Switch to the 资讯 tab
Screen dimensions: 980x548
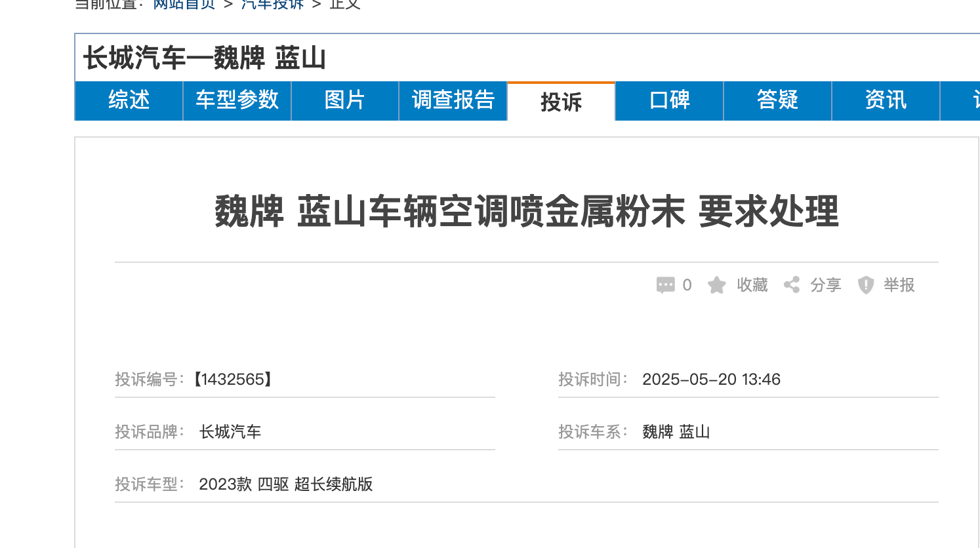point(886,100)
